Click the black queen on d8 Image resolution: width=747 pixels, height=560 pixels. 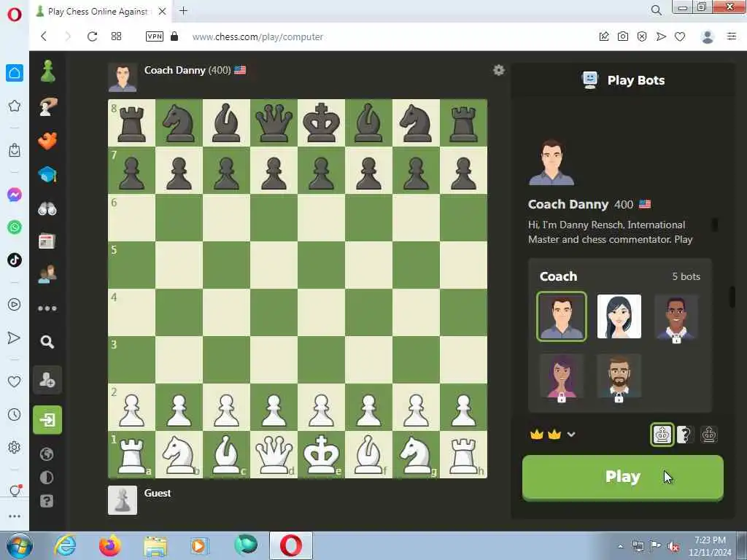(x=274, y=122)
